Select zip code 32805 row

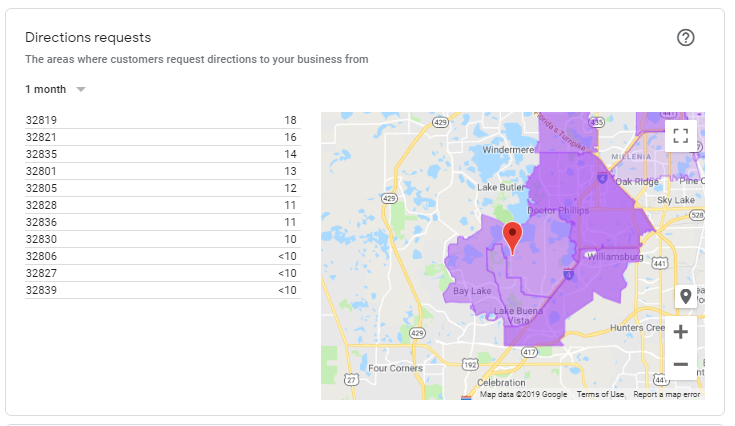click(x=161, y=188)
